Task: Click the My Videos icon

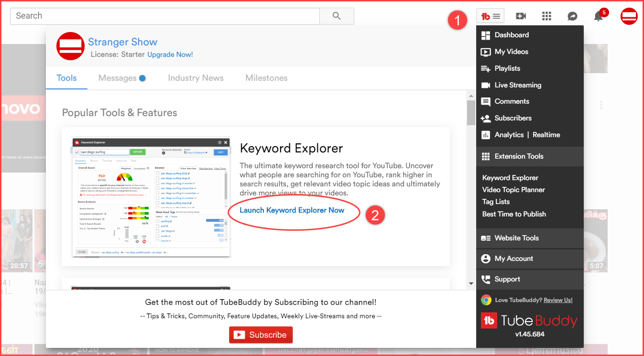Action: [486, 52]
